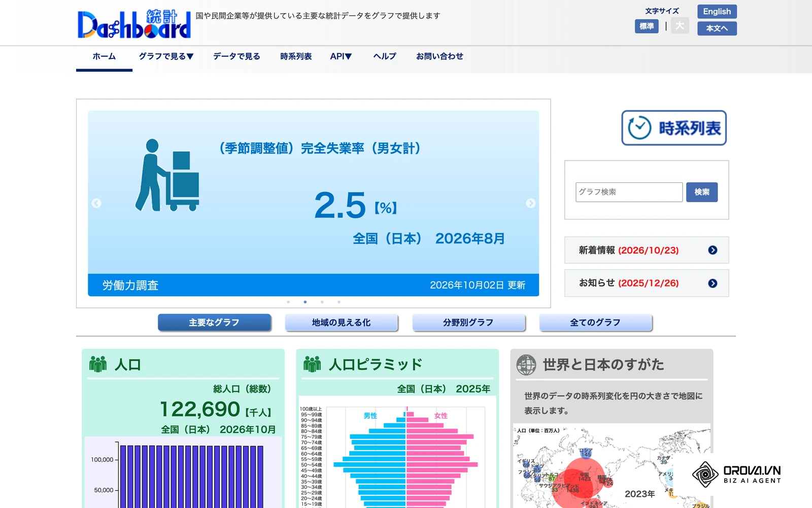Open the 時系列表 banner button
812x508 pixels.
674,128
